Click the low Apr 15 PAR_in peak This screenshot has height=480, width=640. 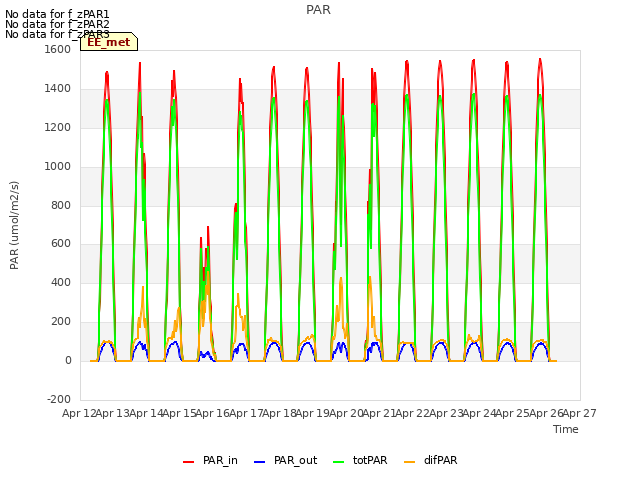(x=208, y=227)
